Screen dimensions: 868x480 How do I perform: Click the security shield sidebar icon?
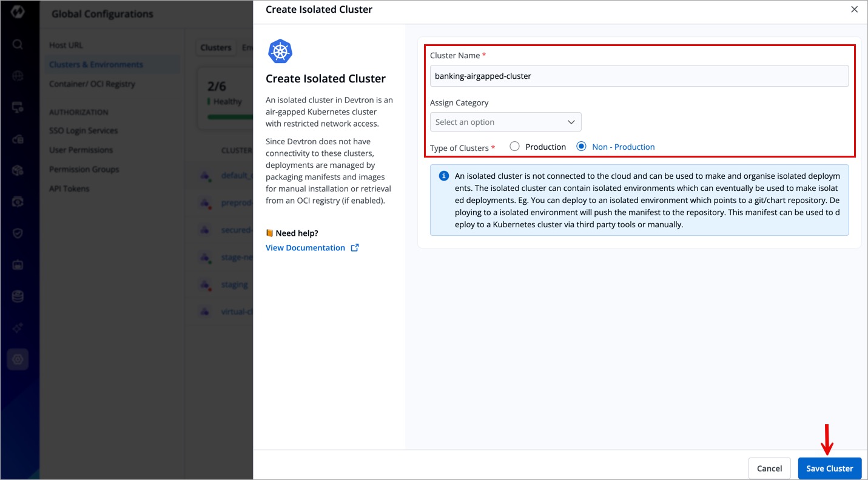18,233
